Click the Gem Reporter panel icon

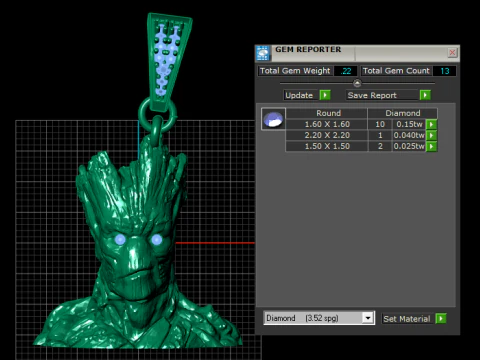point(263,53)
